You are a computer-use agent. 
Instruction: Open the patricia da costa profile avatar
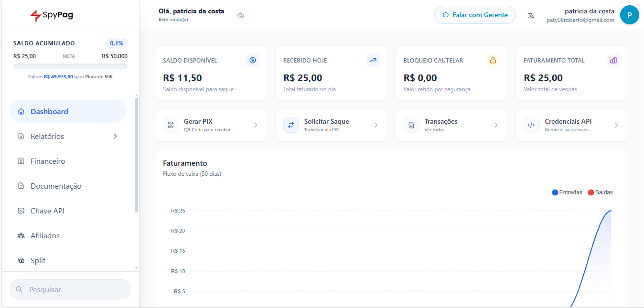pyautogui.click(x=629, y=15)
